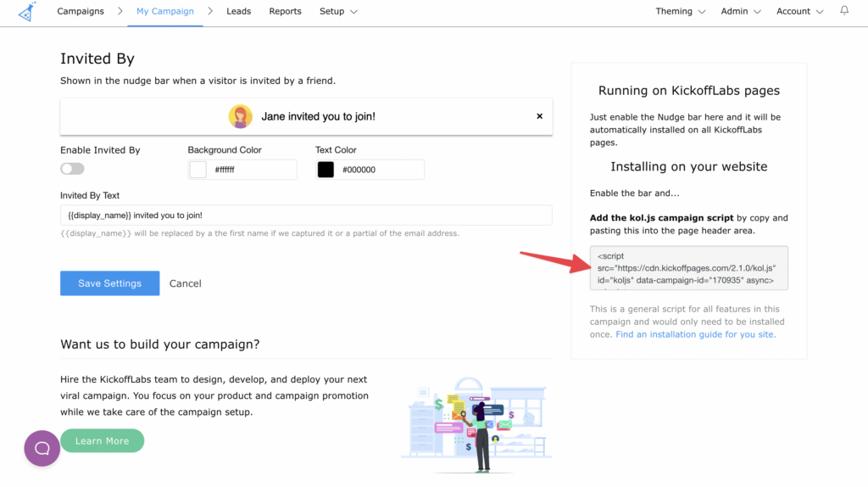Open the notifications bell

click(844, 10)
